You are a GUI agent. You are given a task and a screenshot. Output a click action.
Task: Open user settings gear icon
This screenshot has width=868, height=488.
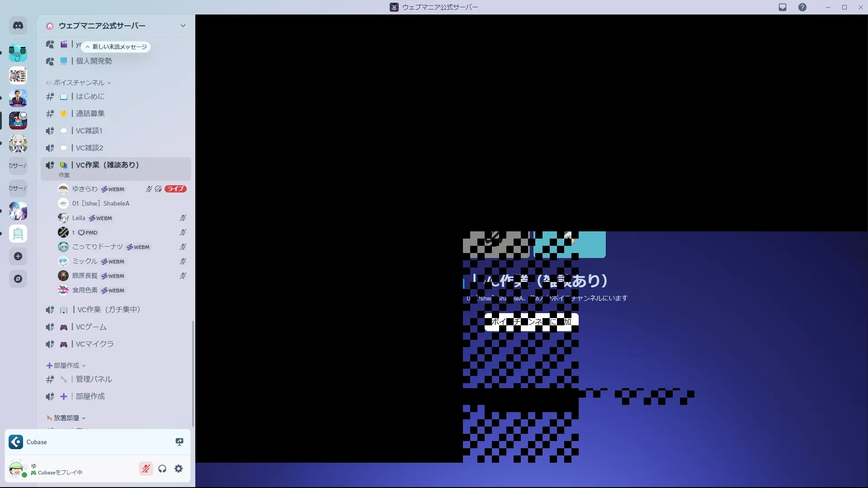coord(179,469)
